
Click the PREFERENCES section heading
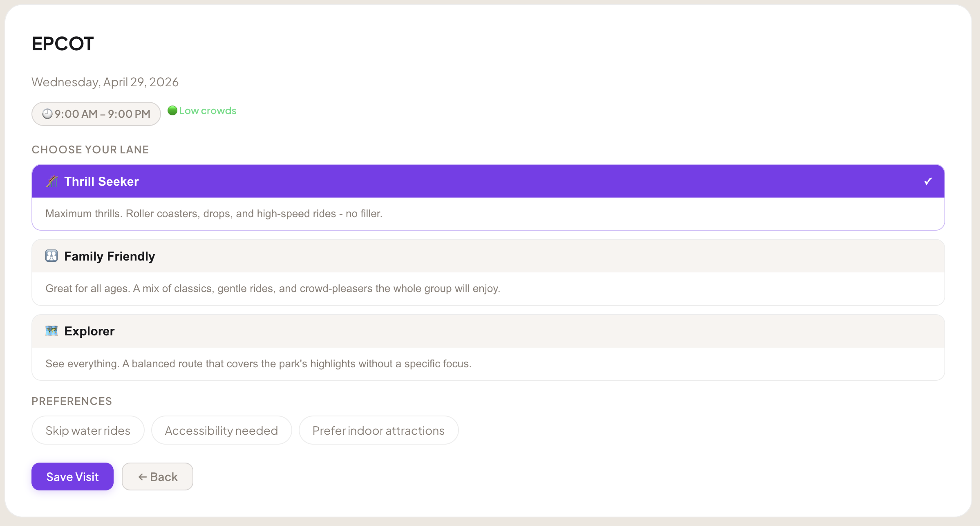coord(72,401)
